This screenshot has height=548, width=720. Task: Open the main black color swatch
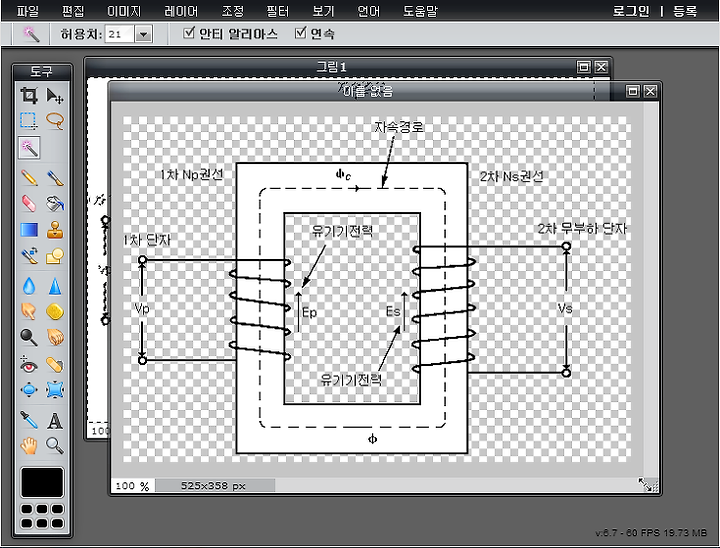click(42, 483)
